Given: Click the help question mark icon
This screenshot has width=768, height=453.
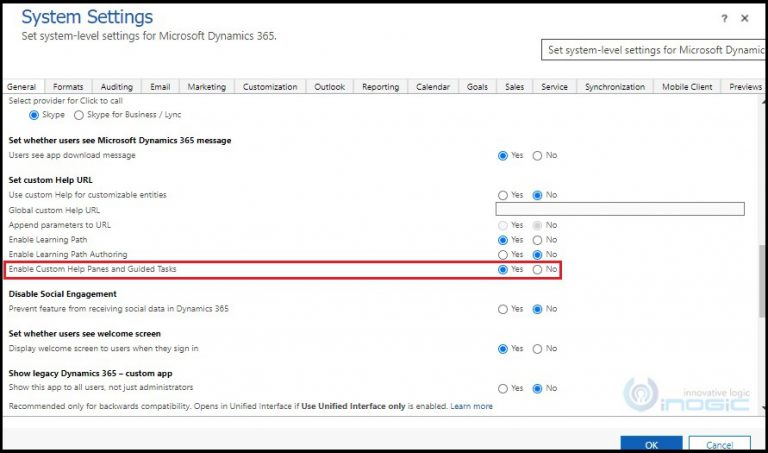Looking at the screenshot, I should point(724,18).
